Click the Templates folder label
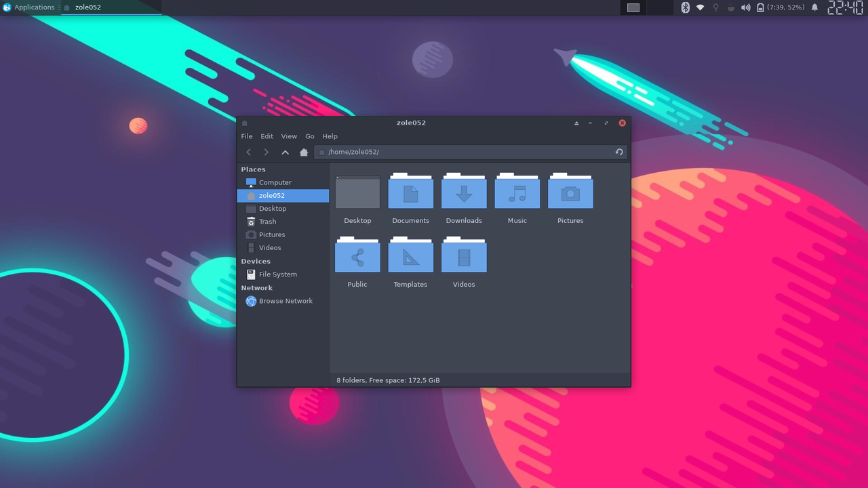 point(410,285)
